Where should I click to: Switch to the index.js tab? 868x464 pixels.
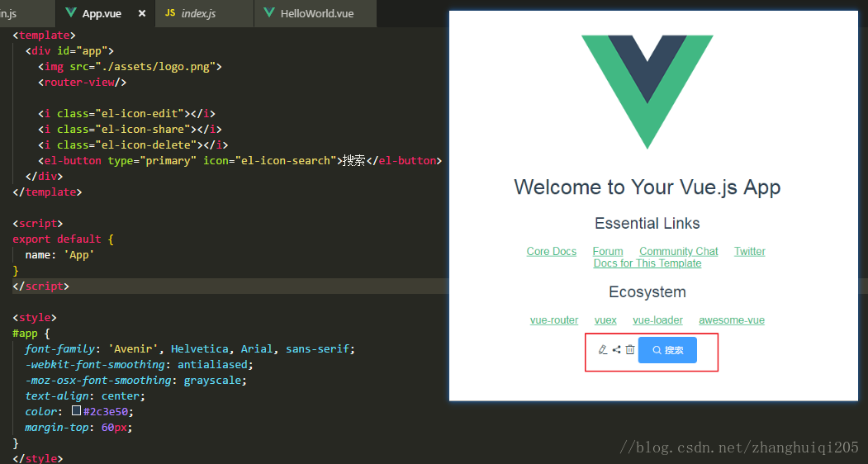[204, 13]
